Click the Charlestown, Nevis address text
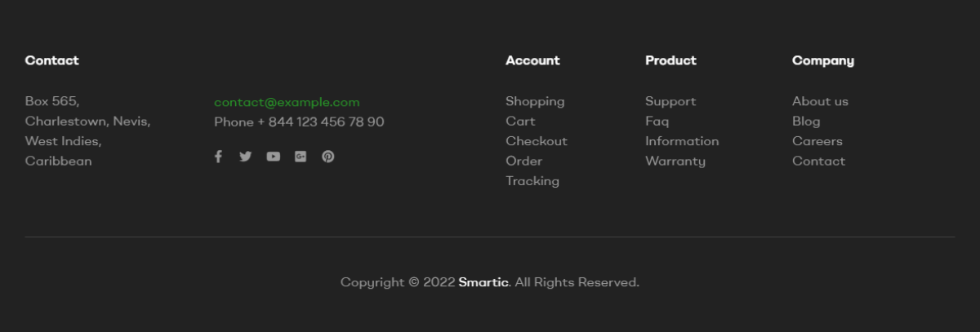This screenshot has height=332, width=980. pos(87,122)
